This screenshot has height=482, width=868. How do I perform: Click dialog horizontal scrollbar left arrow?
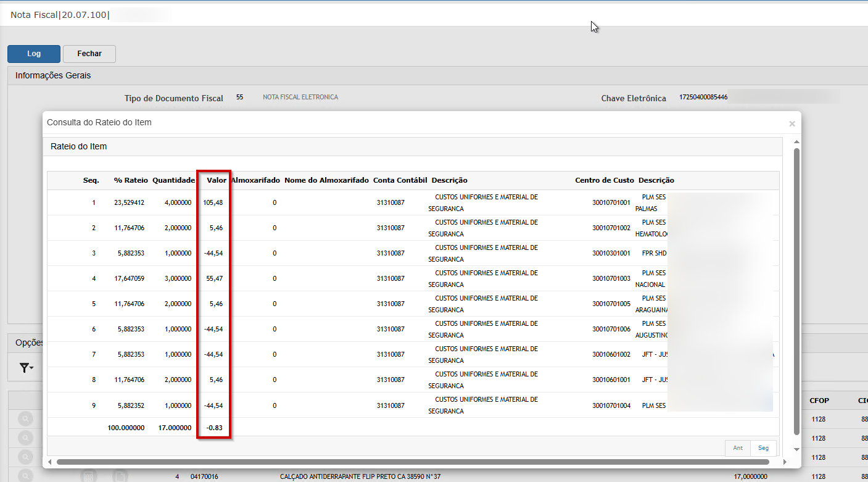pos(50,462)
